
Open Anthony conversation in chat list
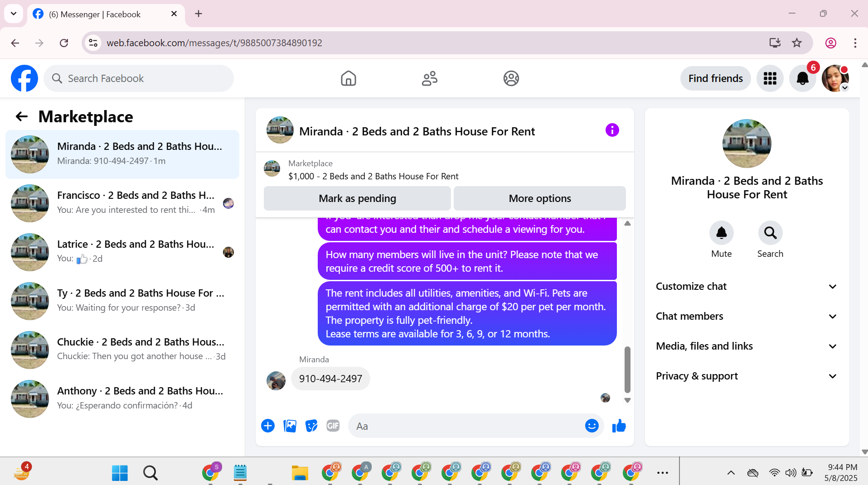tap(122, 399)
